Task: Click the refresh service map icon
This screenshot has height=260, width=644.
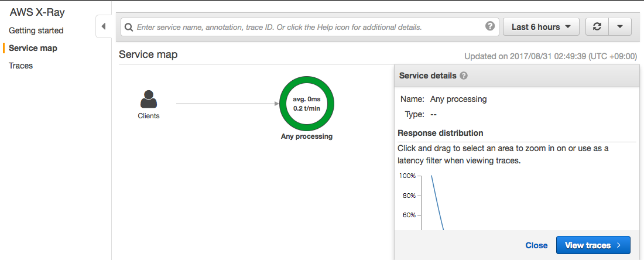Action: [x=597, y=27]
